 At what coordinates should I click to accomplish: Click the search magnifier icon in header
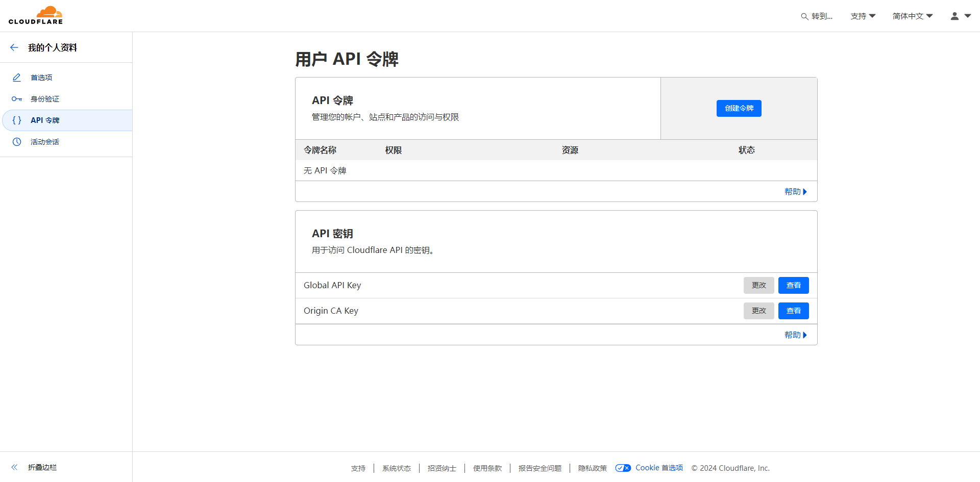(x=804, y=16)
